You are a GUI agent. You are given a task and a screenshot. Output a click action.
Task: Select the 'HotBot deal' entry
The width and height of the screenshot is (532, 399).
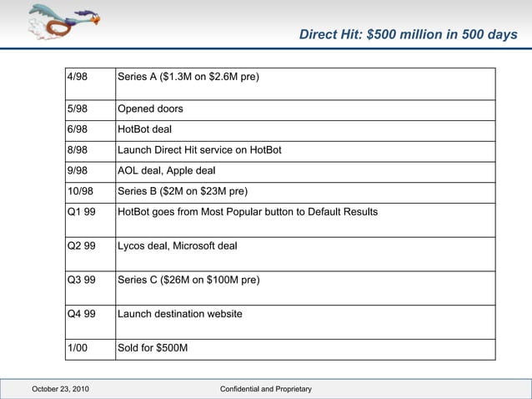(144, 129)
